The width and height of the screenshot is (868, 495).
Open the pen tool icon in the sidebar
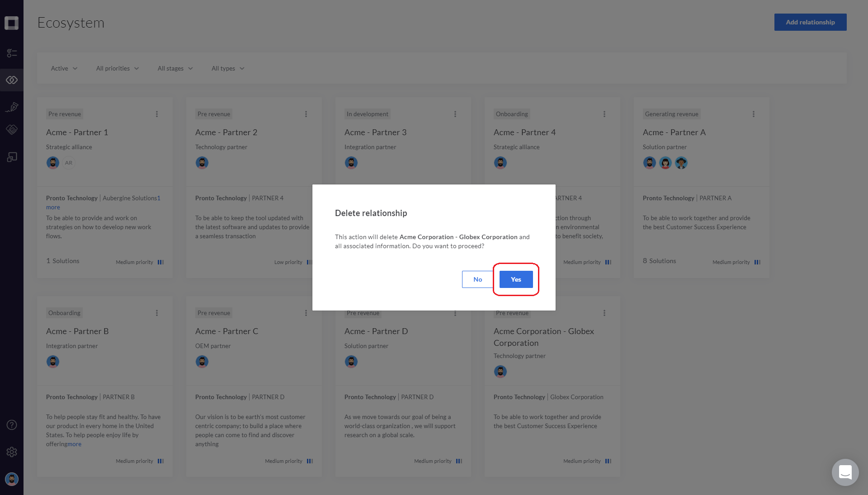click(x=12, y=107)
